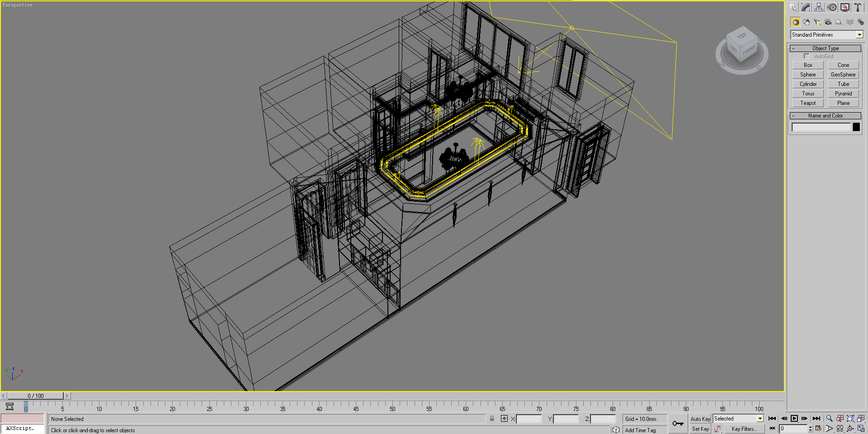This screenshot has width=868, height=434.
Task: Click the Zoom magnifier viewport tool
Action: click(x=829, y=419)
